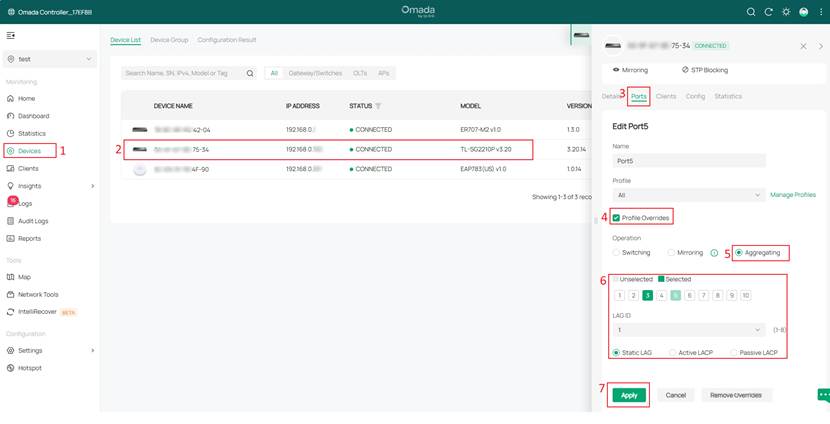Open the Devices sidebar page
Image resolution: width=830 pixels, height=424 pixels.
[x=29, y=151]
